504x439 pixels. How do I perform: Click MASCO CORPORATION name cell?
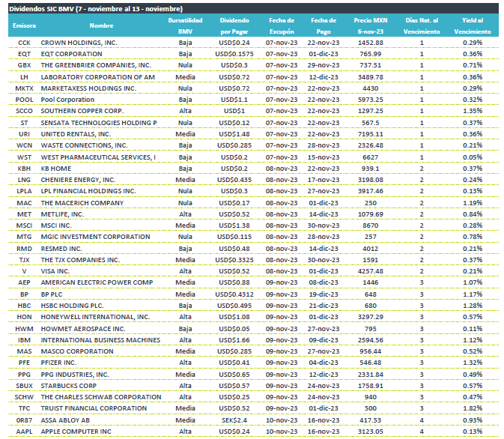(77, 351)
